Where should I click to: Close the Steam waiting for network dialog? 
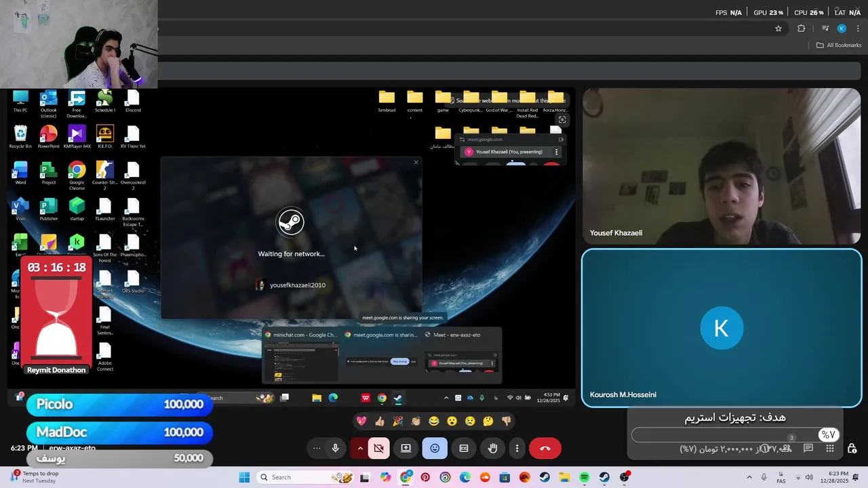(416, 162)
